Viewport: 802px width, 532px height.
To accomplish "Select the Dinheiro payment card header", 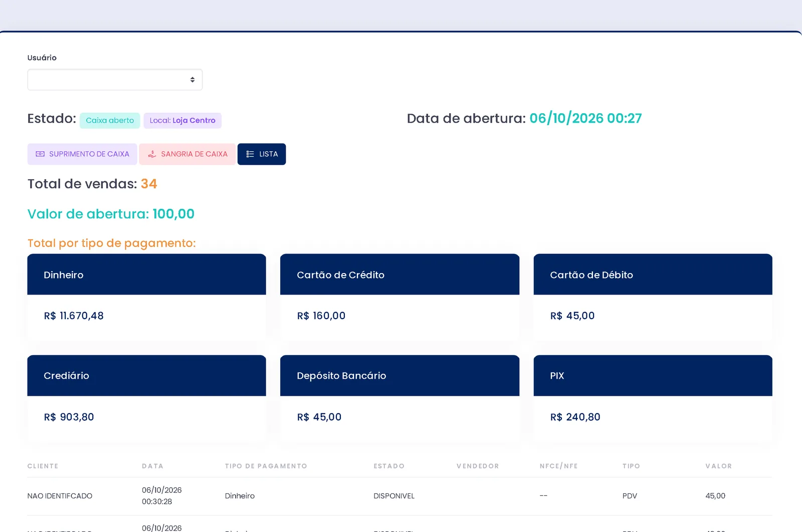I will tap(146, 275).
